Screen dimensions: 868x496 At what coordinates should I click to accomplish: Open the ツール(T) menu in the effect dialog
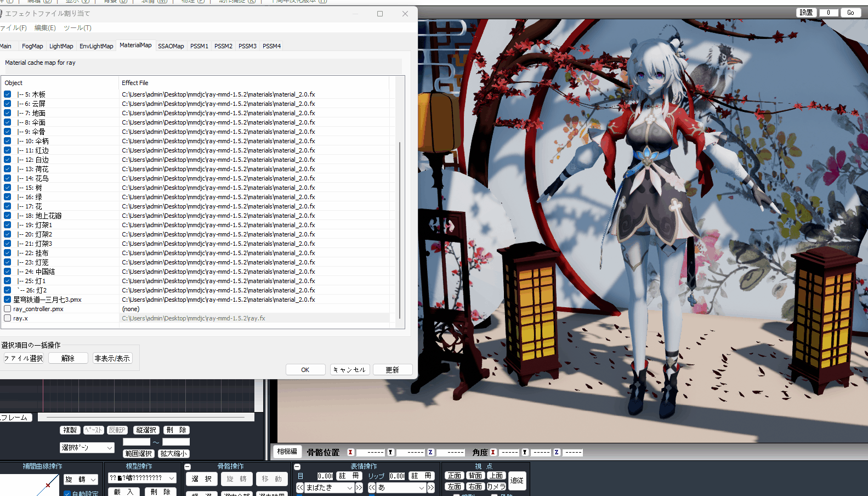(x=77, y=28)
